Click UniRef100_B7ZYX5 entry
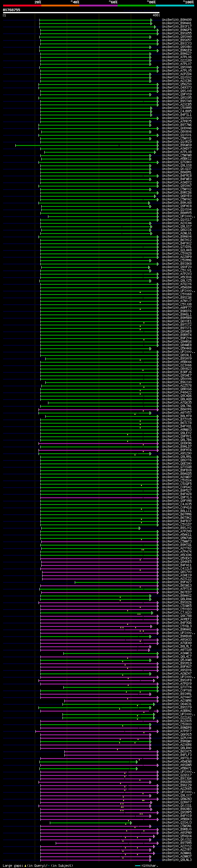 (x=177, y=419)
